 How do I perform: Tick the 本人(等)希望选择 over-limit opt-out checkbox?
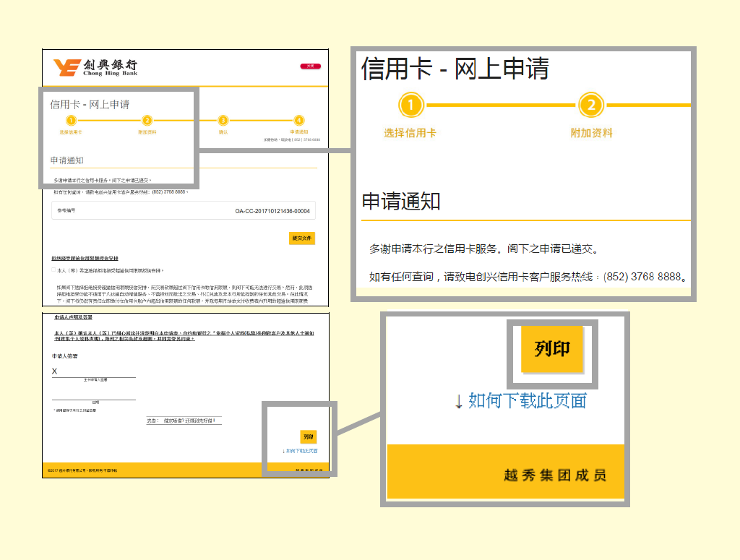(x=53, y=270)
